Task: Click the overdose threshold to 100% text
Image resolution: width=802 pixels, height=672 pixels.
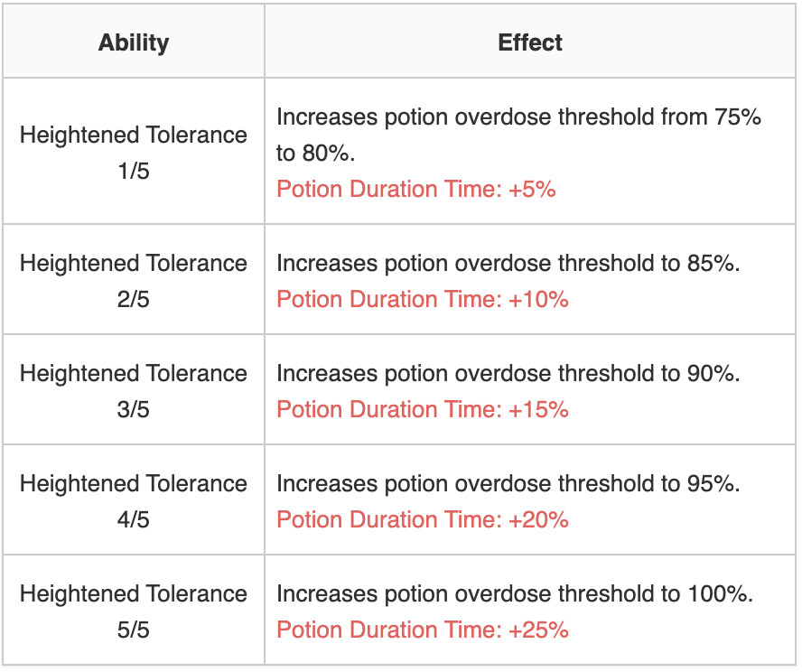Action: point(514,593)
